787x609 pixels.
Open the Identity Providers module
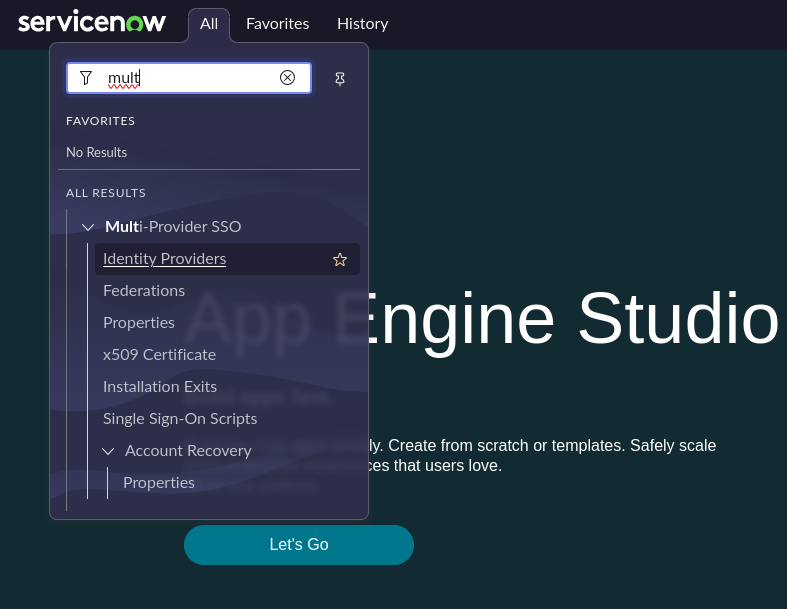point(165,259)
